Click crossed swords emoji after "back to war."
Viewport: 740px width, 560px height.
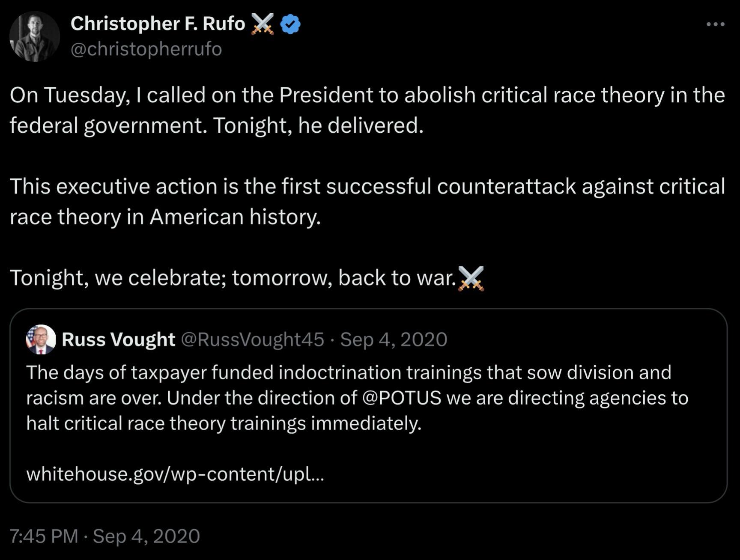tap(471, 278)
